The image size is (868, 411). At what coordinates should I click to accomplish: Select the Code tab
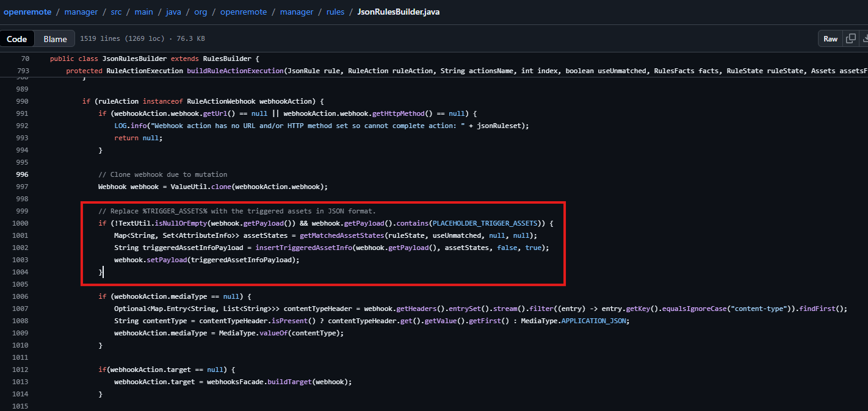(17, 39)
